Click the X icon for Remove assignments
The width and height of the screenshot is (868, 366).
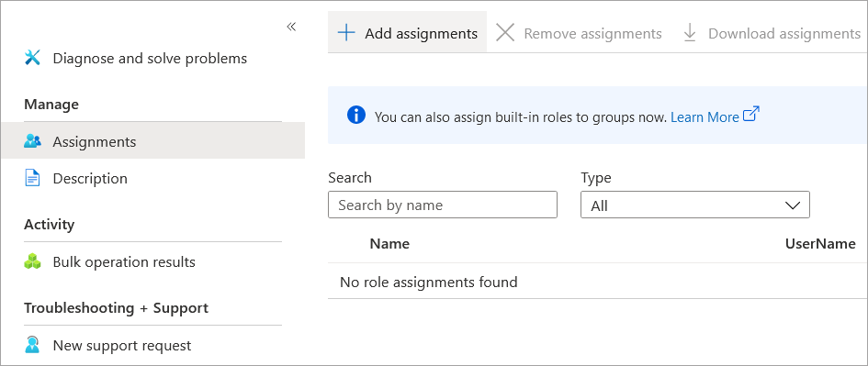(505, 33)
